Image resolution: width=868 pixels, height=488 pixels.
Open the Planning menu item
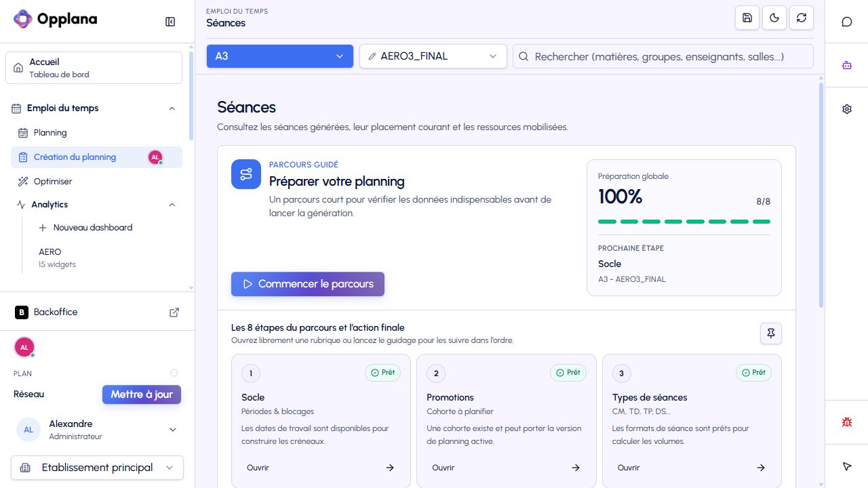point(96,133)
